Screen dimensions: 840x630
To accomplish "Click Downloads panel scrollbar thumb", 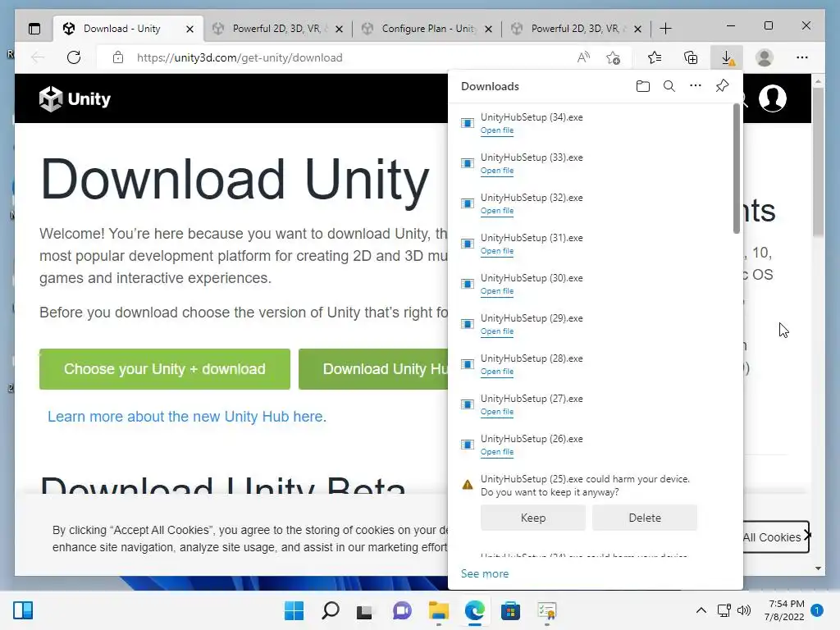I will [736, 168].
